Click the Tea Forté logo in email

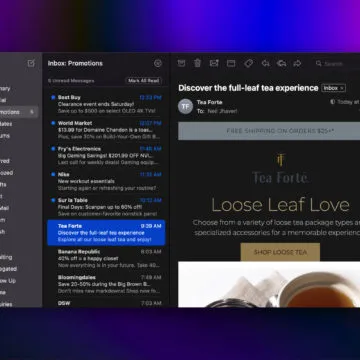[280, 169]
